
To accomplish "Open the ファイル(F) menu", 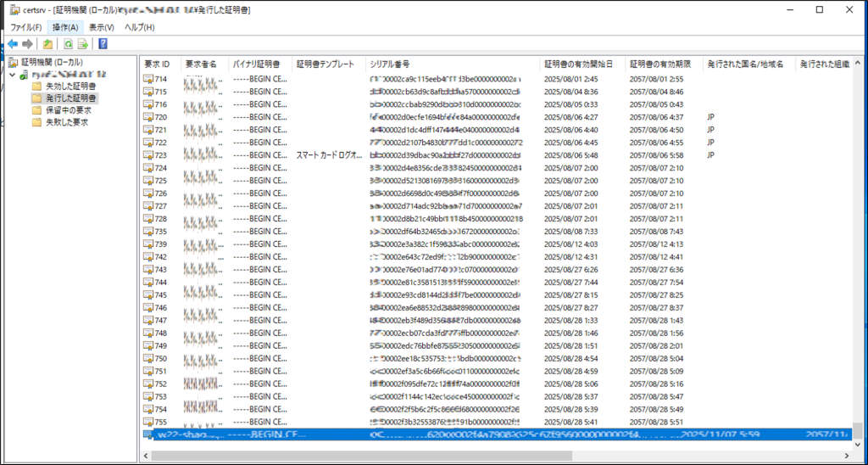I will pyautogui.click(x=25, y=27).
